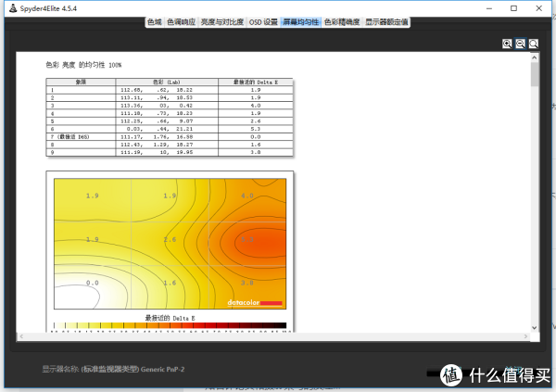
Task: Open the OSD 设置 tab
Action: 263,21
